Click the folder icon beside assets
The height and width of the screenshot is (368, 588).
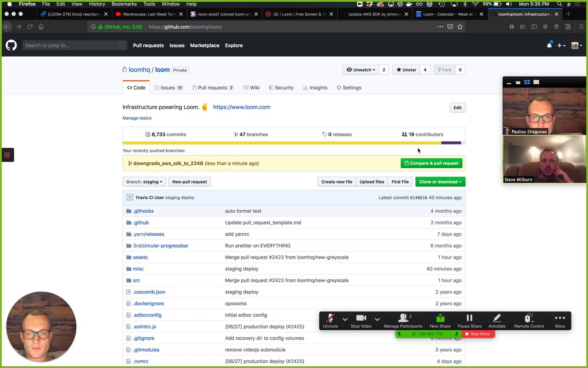[129, 257]
